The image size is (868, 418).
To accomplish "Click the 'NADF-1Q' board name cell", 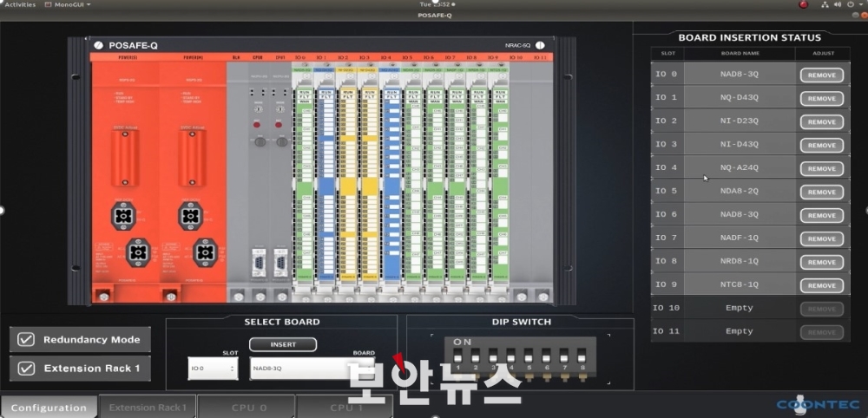I will click(740, 238).
